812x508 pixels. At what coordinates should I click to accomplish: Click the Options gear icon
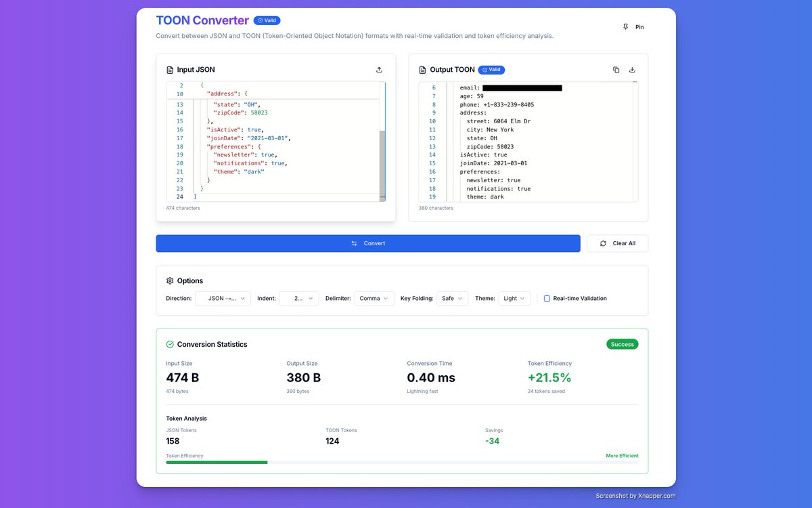pos(170,280)
